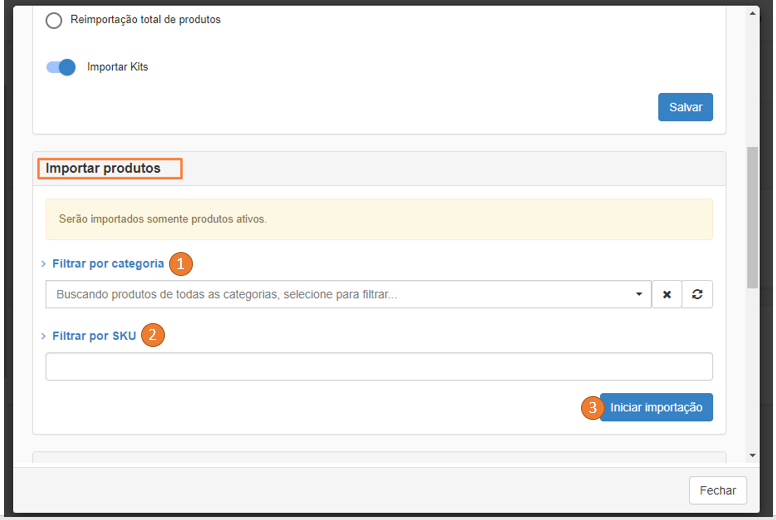Select Reimportação total de produtos radio option

tap(54, 20)
